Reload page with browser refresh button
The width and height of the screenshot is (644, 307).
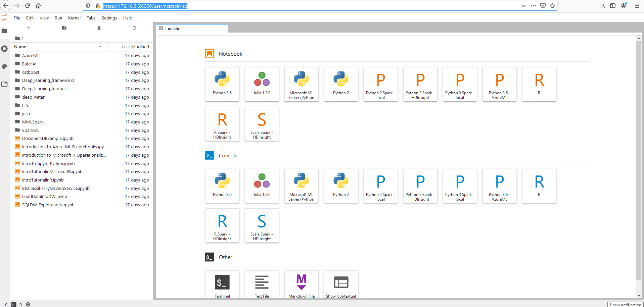(x=28, y=6)
